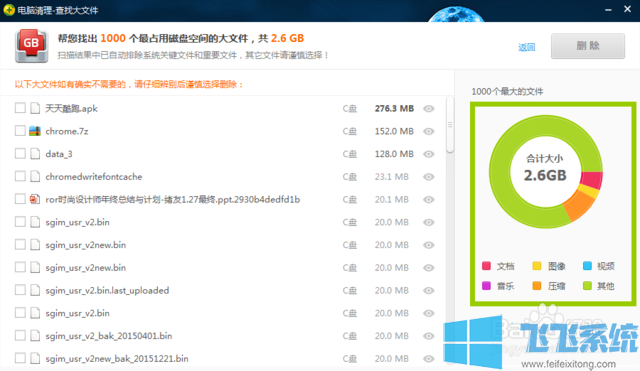Click the file name sgim_usr_v2_bak_20150401.bin
The width and height of the screenshot is (640, 371).
109,336
